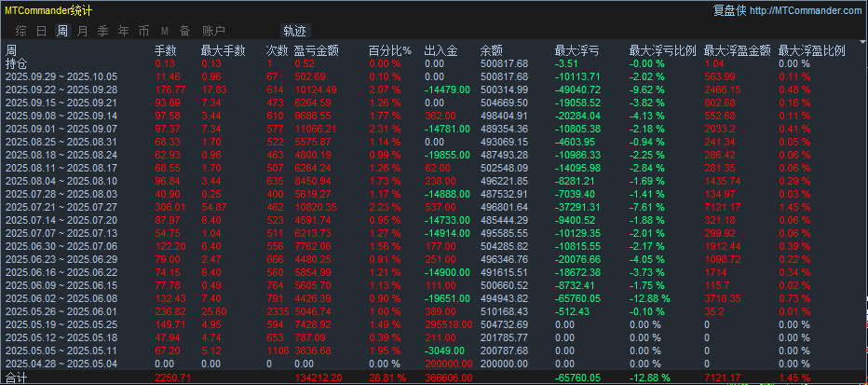Viewport: 868px width, 385px height.
Task: Click the MTCommander统计 title
Action: pyautogui.click(x=49, y=10)
